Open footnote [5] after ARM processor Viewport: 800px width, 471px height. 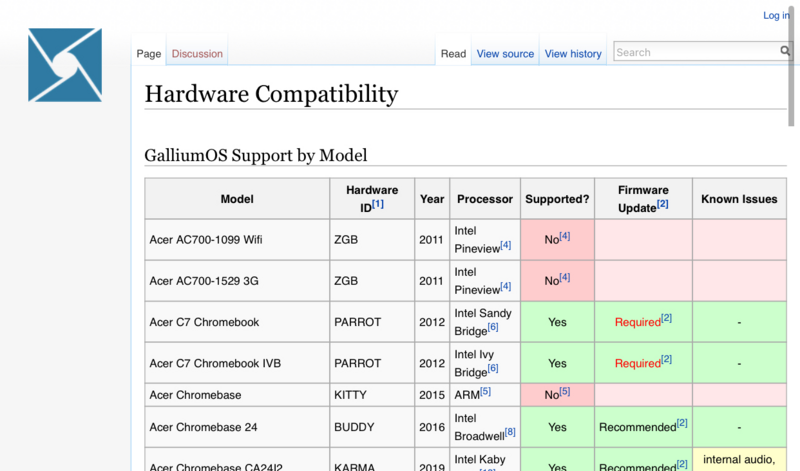pyautogui.click(x=485, y=391)
